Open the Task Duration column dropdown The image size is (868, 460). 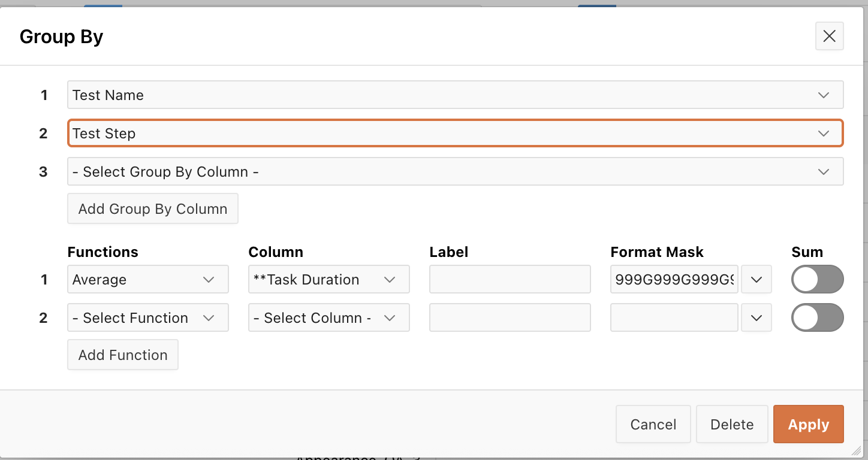click(x=328, y=280)
